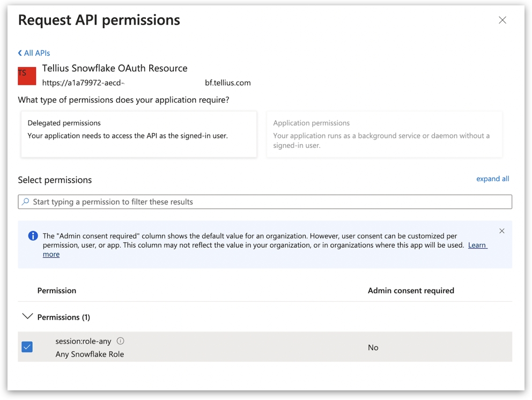Screen dimensions: 532x400
Task: Close the Request API permissions panel
Action: tap(502, 20)
